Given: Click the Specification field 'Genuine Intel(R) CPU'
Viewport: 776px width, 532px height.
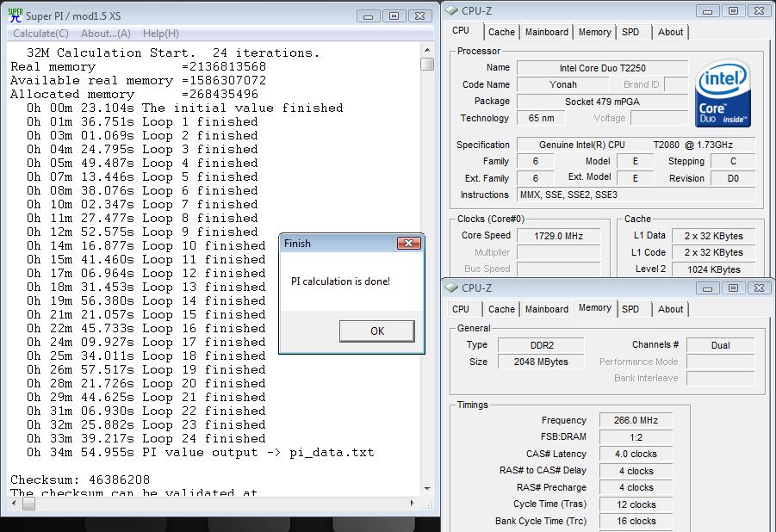Looking at the screenshot, I should coord(636,145).
